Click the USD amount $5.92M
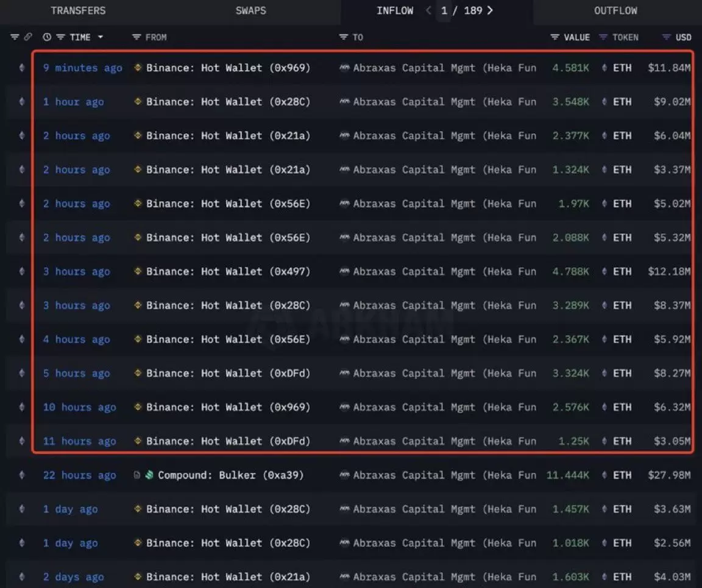The width and height of the screenshot is (702, 588). pyautogui.click(x=672, y=339)
